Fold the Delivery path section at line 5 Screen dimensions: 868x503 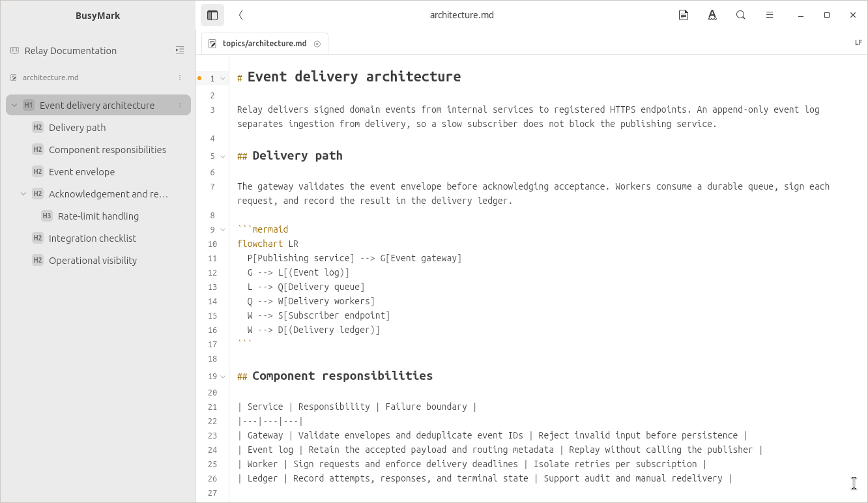[223, 156]
